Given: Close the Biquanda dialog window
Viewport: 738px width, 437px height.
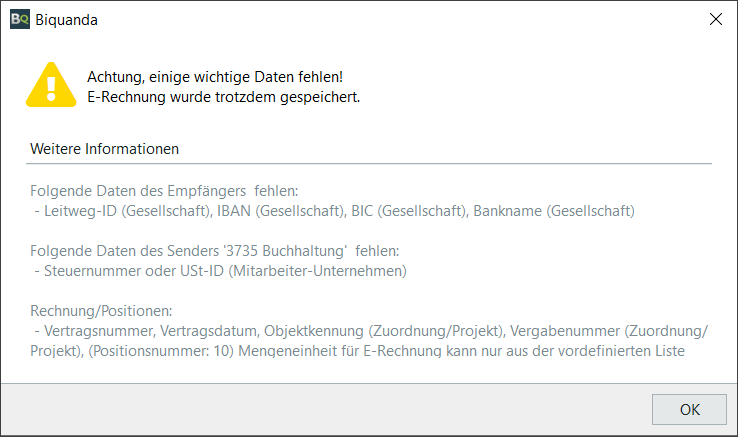Looking at the screenshot, I should tap(715, 19).
